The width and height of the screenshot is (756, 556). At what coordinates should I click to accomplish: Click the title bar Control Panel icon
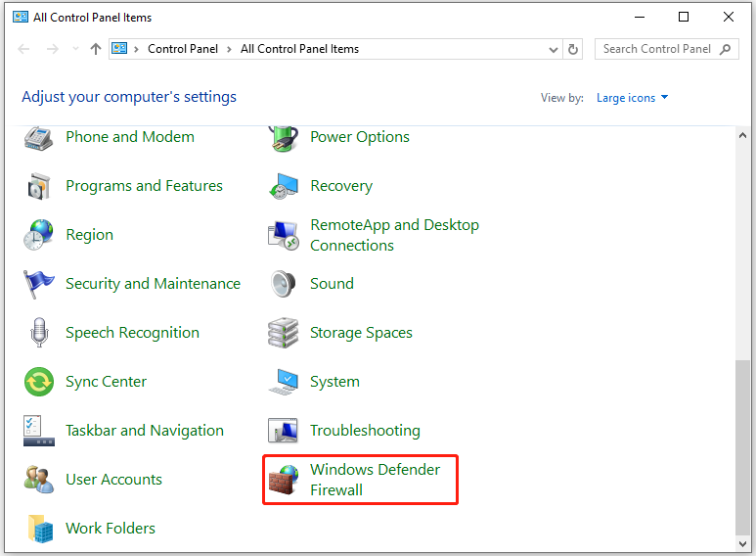[x=21, y=18]
